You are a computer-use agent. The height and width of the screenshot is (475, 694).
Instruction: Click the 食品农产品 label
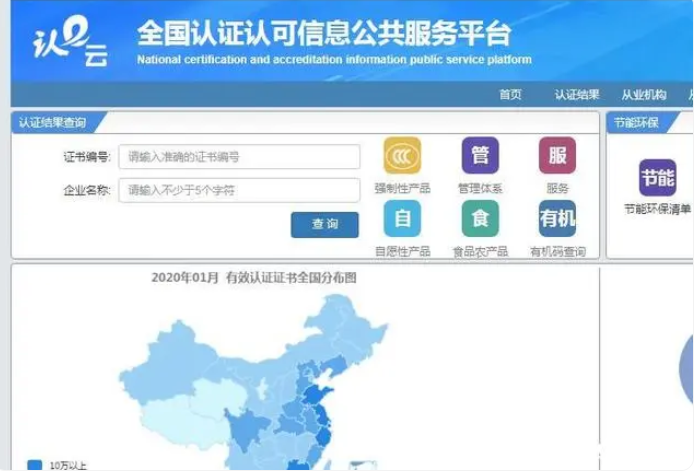pos(480,251)
